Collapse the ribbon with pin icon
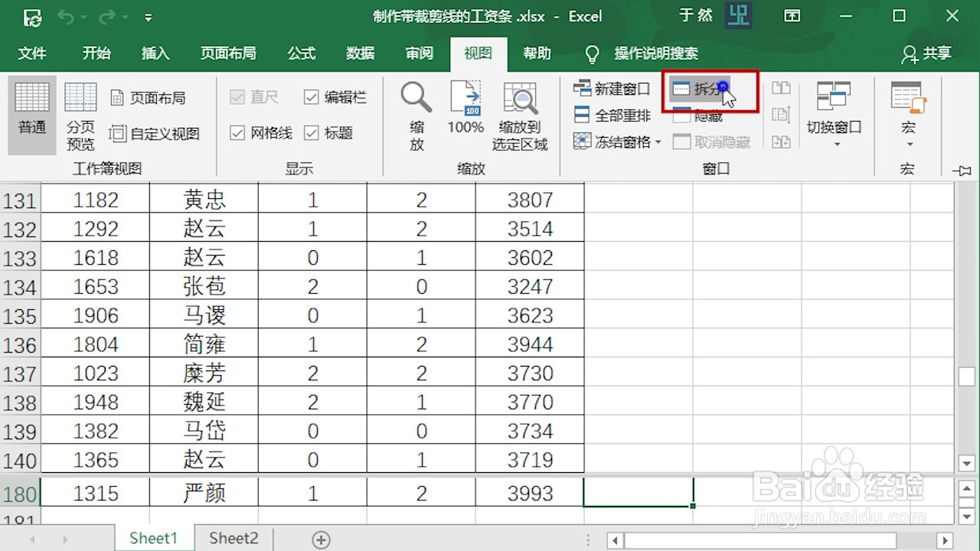This screenshot has height=551, width=980. tap(962, 170)
